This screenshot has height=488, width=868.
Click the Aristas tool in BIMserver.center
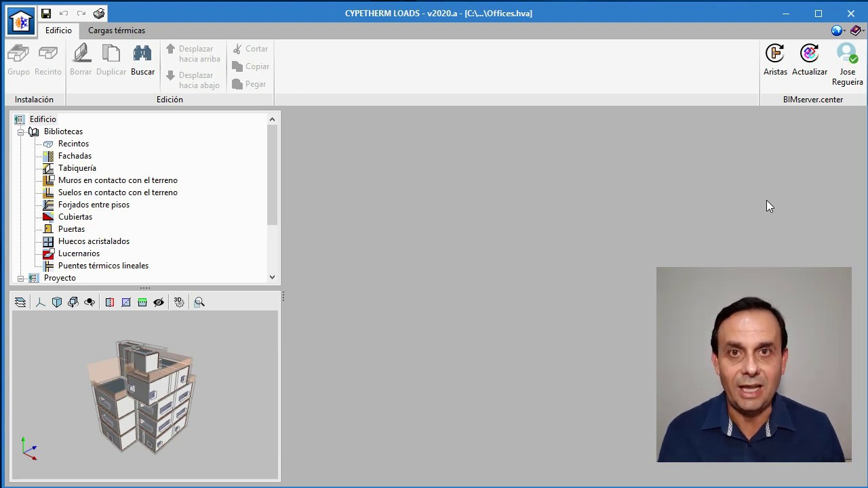pyautogui.click(x=775, y=60)
